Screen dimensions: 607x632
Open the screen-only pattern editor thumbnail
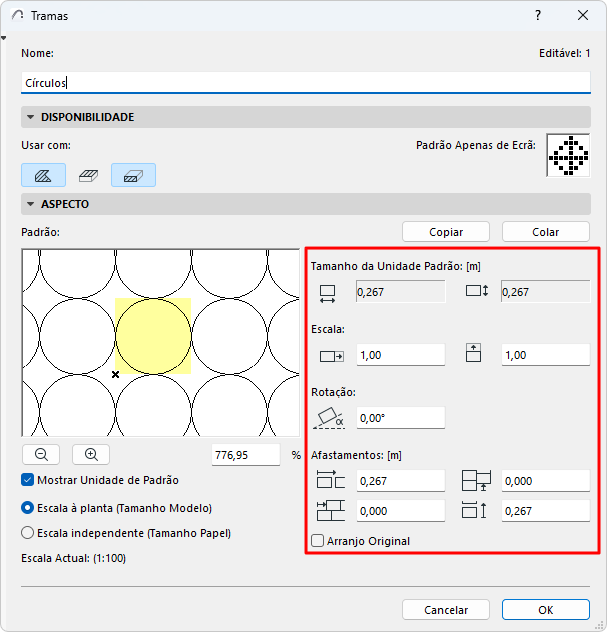coord(568,155)
